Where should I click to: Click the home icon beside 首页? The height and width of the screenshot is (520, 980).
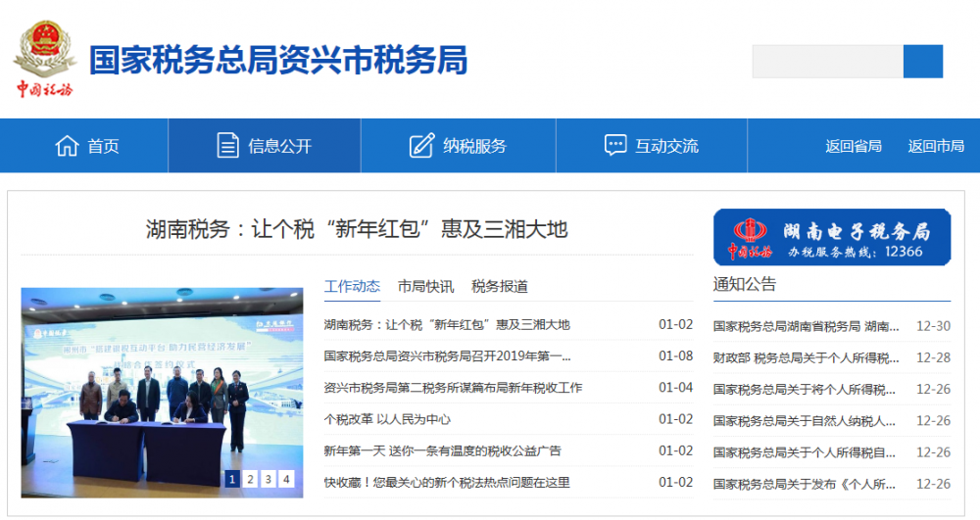[67, 146]
